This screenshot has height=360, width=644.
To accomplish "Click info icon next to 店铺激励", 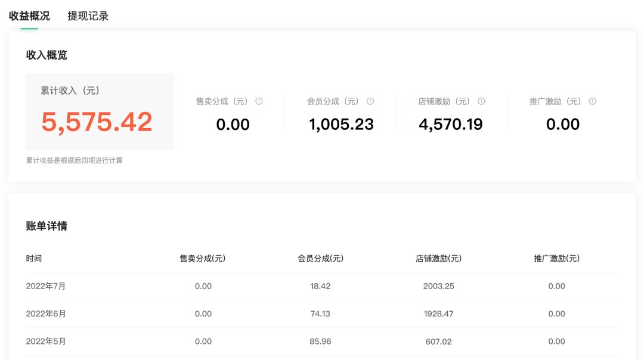I will click(x=481, y=101).
